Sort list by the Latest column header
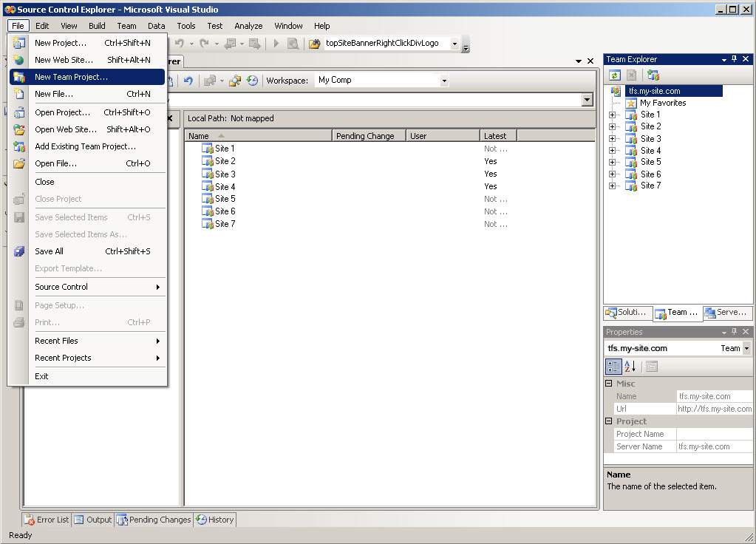Screen dimensions: 756x544 coord(498,136)
